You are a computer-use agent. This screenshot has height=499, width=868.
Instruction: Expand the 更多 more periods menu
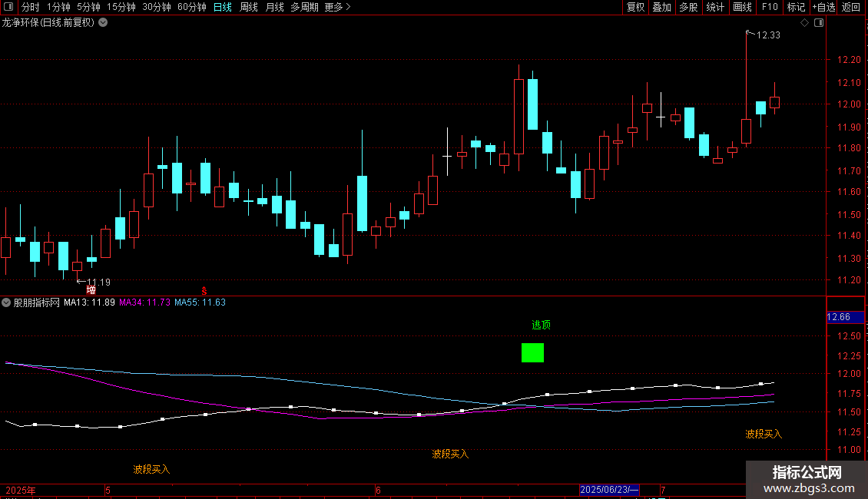pyautogui.click(x=337, y=7)
